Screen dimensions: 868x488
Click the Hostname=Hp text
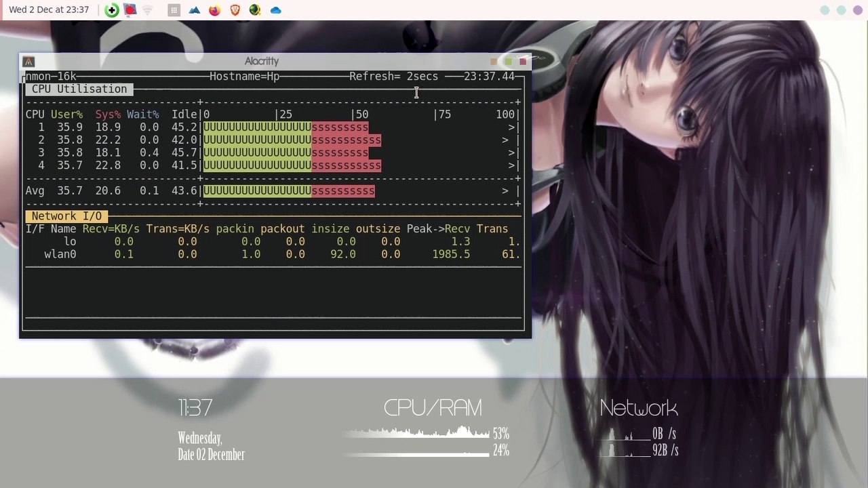point(245,77)
